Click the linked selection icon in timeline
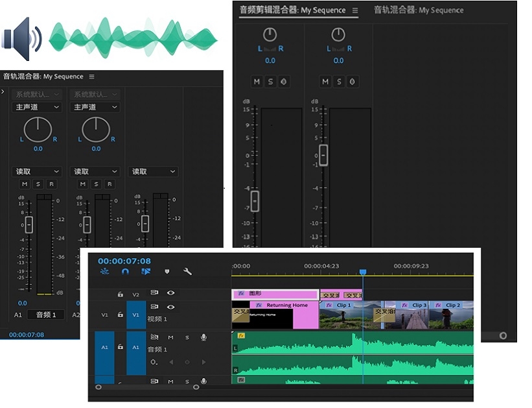Screen dimensions: 532x408 pos(146,271)
